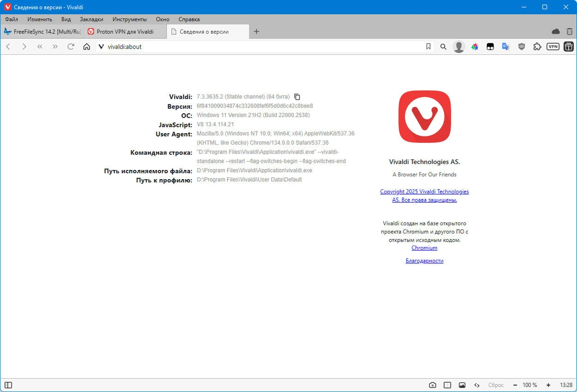Viewport: 577px width, 392px height.
Task: Open tab tiling layout icon
Action: pos(447,385)
